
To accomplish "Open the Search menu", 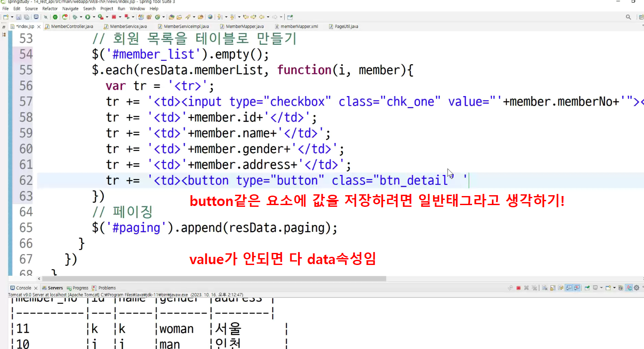I will click(x=90, y=9).
